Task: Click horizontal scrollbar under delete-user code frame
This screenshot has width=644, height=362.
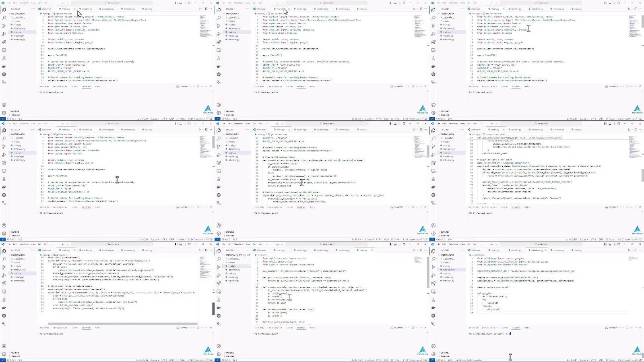Action: click(123, 323)
